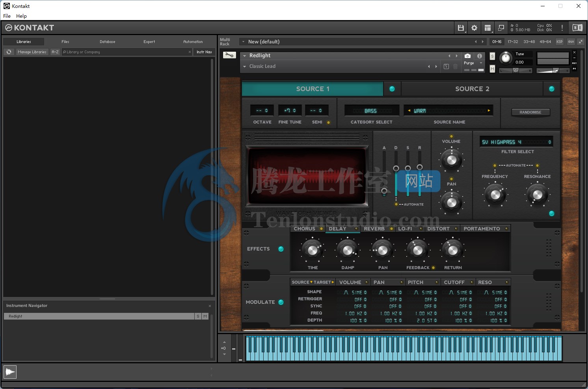Open SV HIGHPASS 4 filter select
The image size is (588, 389).
516,142
